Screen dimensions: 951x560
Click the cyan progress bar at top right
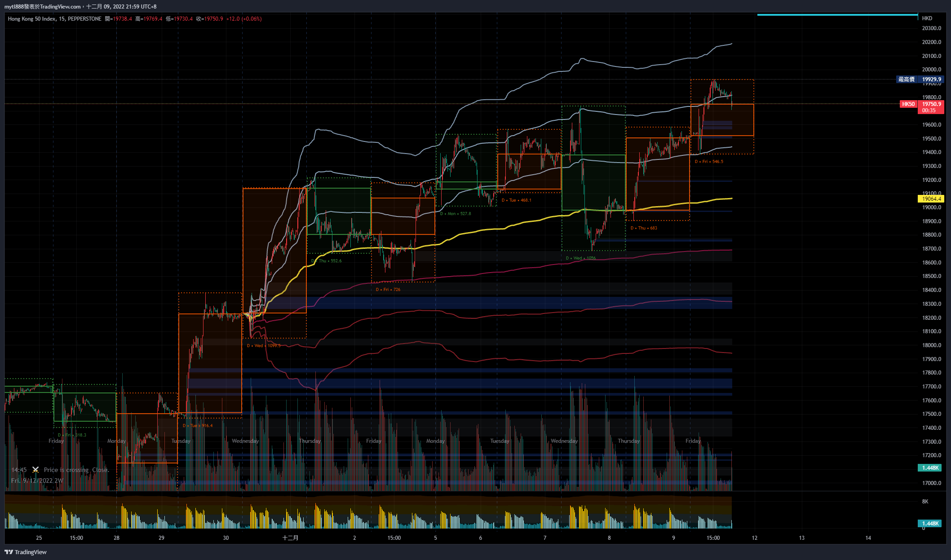pyautogui.click(x=838, y=15)
